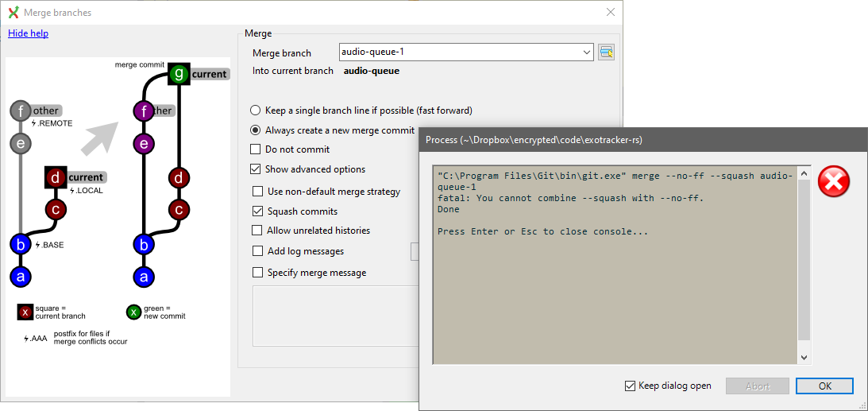Click the disabled Abort button
The image size is (868, 411).
tap(758, 386)
